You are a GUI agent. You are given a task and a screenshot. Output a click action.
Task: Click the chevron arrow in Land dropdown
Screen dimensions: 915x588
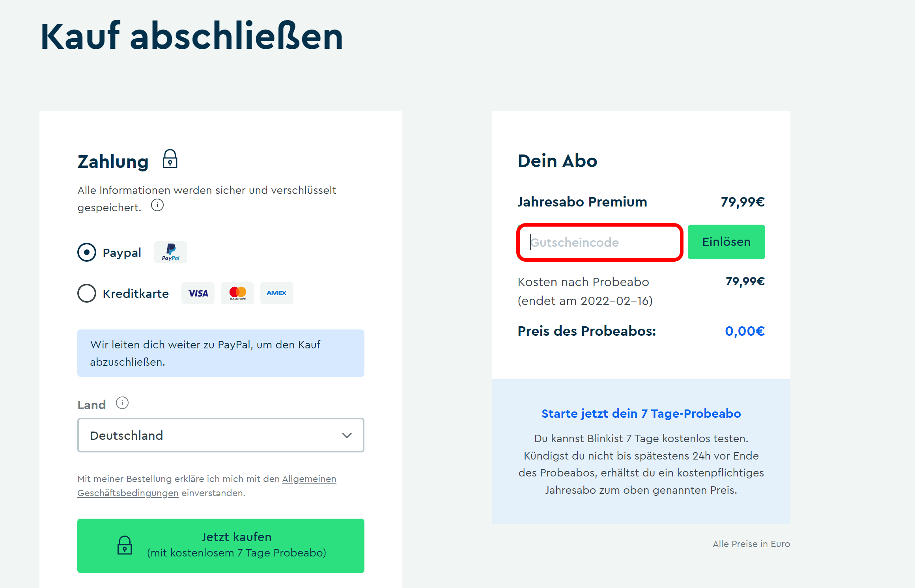pos(347,435)
